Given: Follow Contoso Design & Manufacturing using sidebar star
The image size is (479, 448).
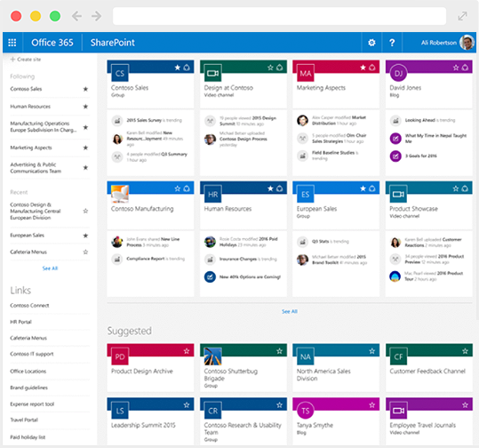Looking at the screenshot, I should pyautogui.click(x=85, y=211).
